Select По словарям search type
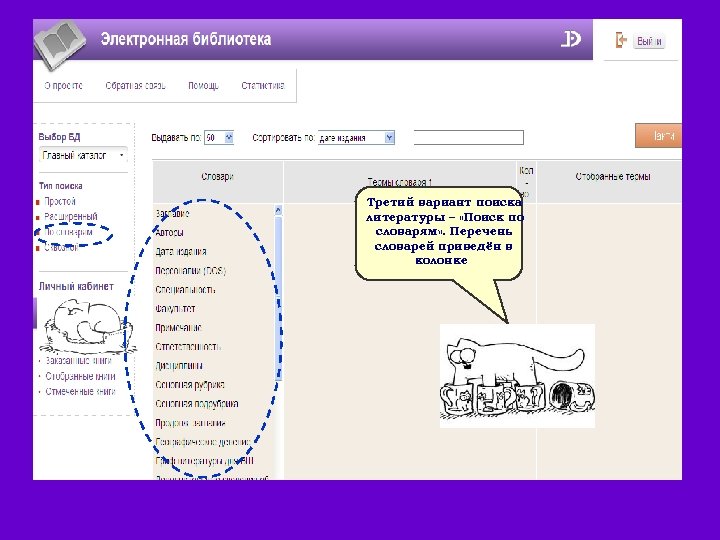 [68, 232]
